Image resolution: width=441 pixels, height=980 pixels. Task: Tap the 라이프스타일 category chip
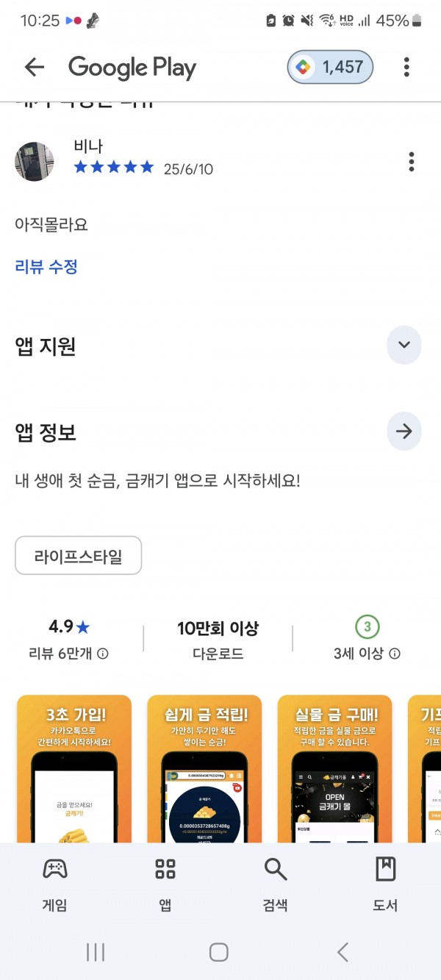[x=79, y=556]
